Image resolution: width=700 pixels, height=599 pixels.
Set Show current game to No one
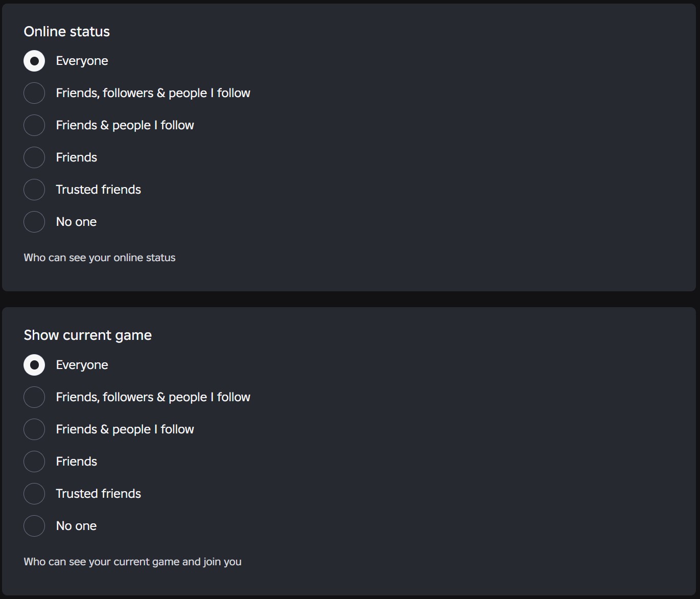point(34,526)
